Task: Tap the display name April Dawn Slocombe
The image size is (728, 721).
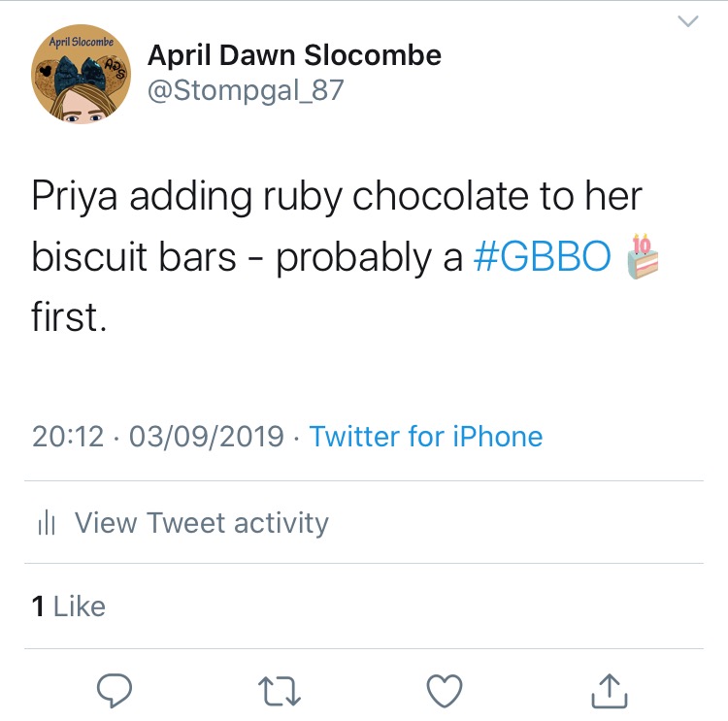Action: (x=294, y=56)
